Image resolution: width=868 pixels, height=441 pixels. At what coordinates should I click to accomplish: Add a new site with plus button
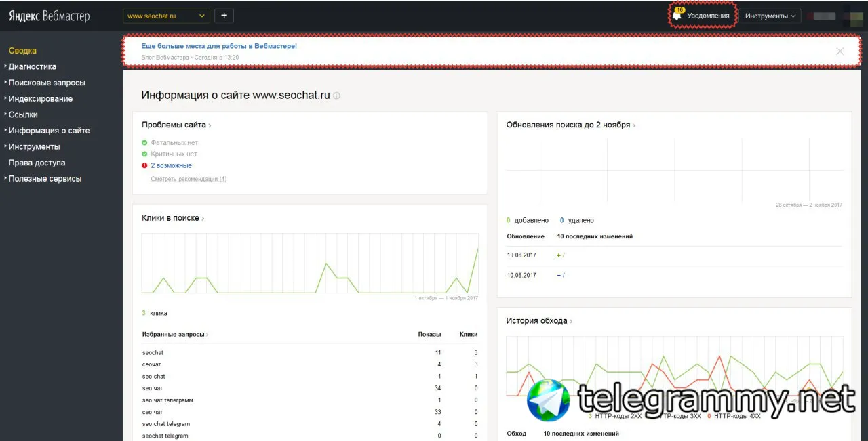[224, 16]
